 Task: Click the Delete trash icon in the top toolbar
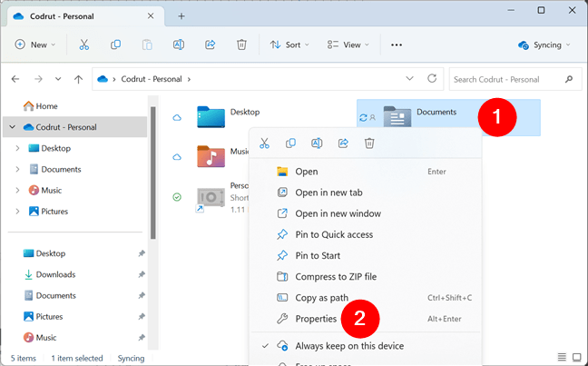click(241, 45)
